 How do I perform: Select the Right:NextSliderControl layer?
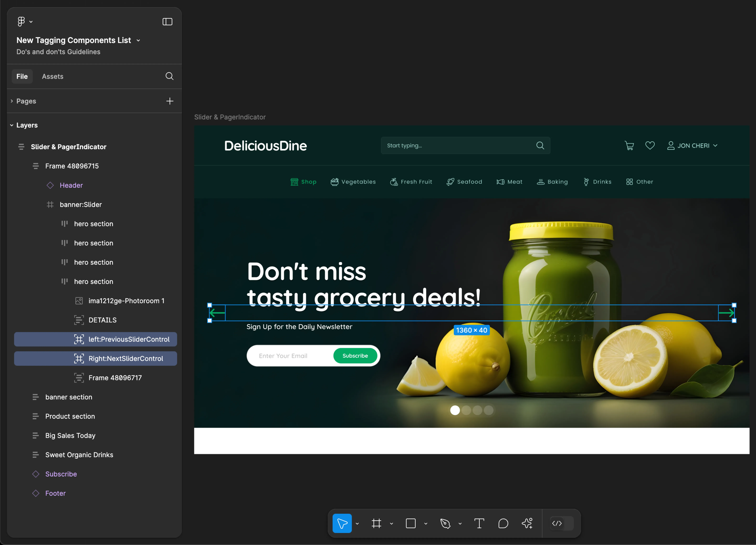pyautogui.click(x=95, y=359)
